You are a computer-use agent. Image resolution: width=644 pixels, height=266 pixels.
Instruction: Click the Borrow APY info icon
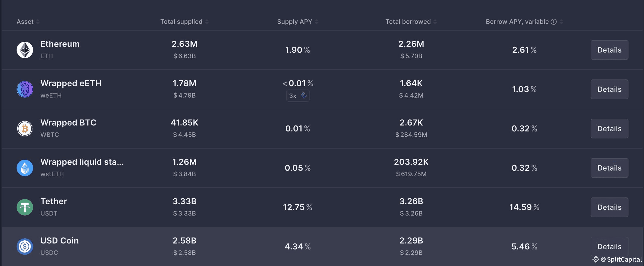click(x=554, y=22)
